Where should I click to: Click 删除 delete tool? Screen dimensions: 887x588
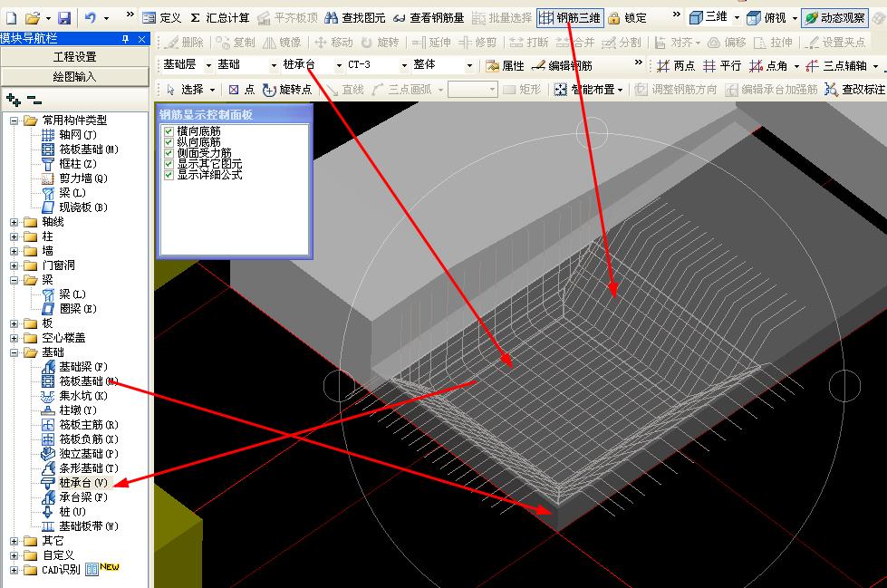(184, 43)
